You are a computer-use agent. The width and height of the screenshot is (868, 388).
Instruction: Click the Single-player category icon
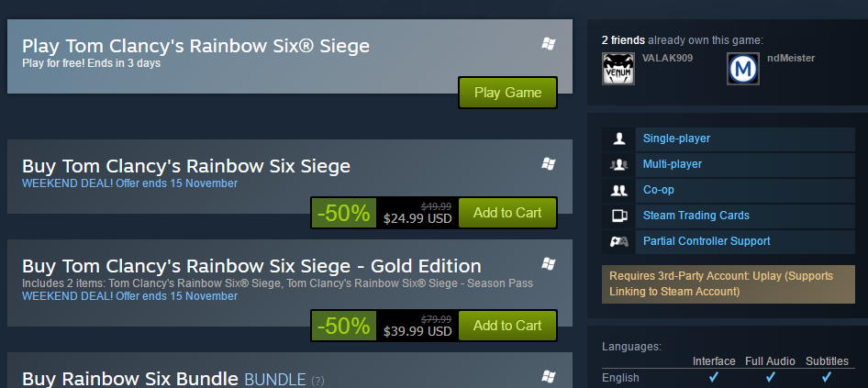(x=619, y=139)
